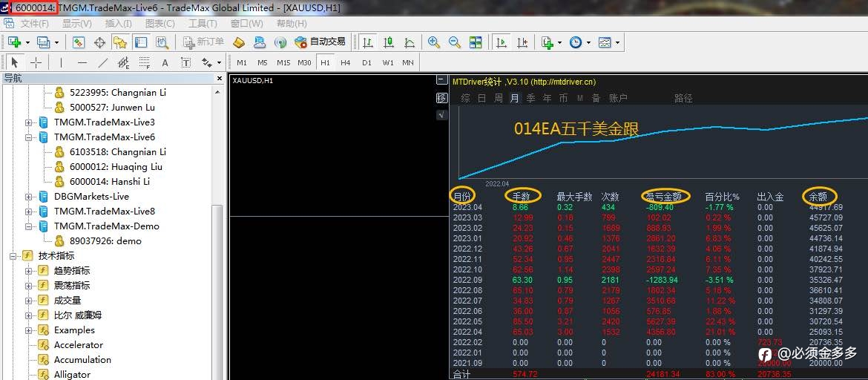868x380 pixels.
Task: Click the zoom in magnifier icon
Action: 434,42
